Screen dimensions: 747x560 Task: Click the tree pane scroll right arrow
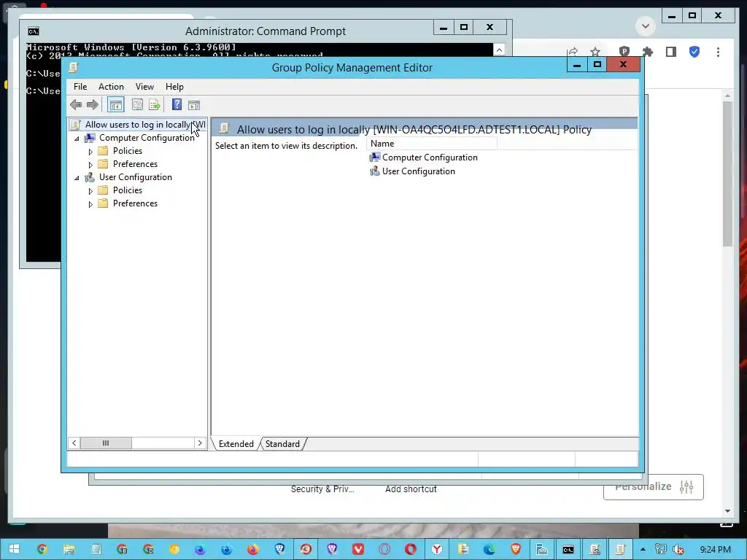[x=200, y=443]
